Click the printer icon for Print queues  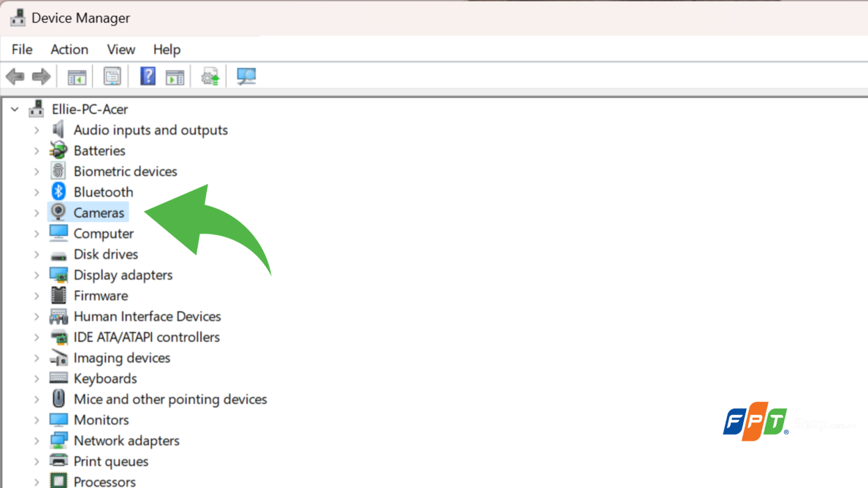[58, 461]
